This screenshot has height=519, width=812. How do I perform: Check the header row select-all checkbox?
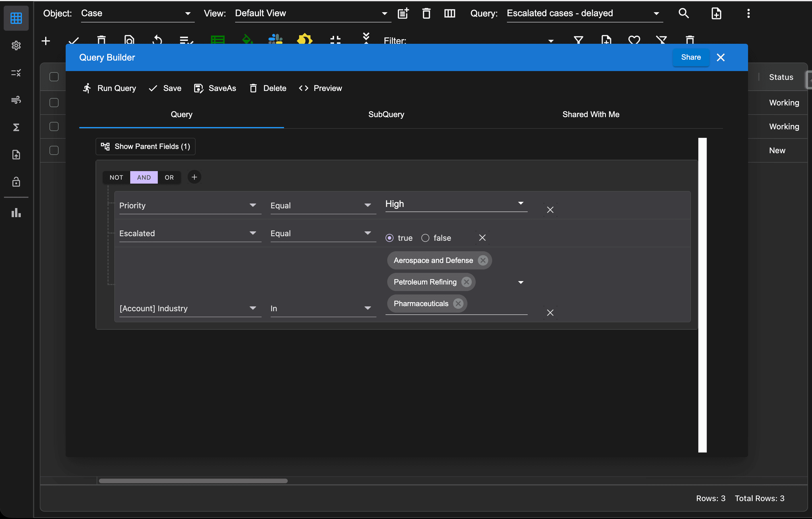(54, 77)
